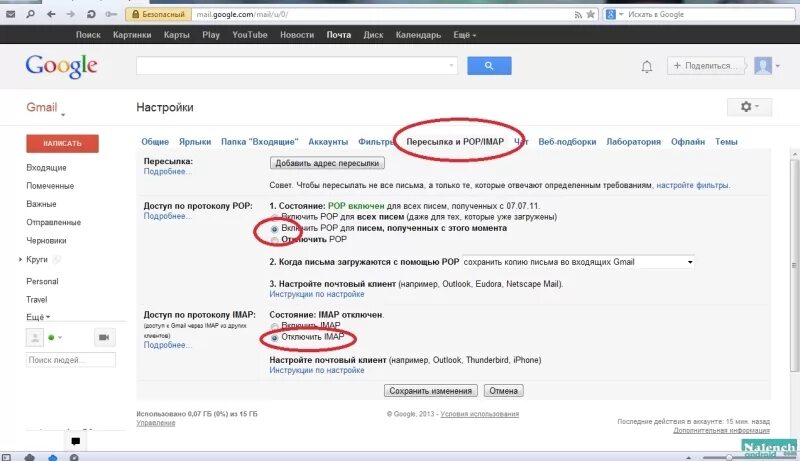Click Добавить адрес пересылки button
The image size is (800, 461).
pos(327,163)
